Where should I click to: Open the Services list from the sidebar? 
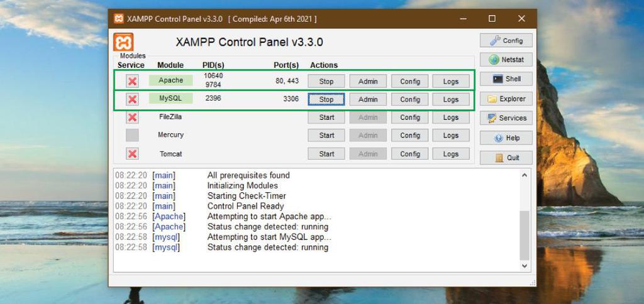click(506, 118)
